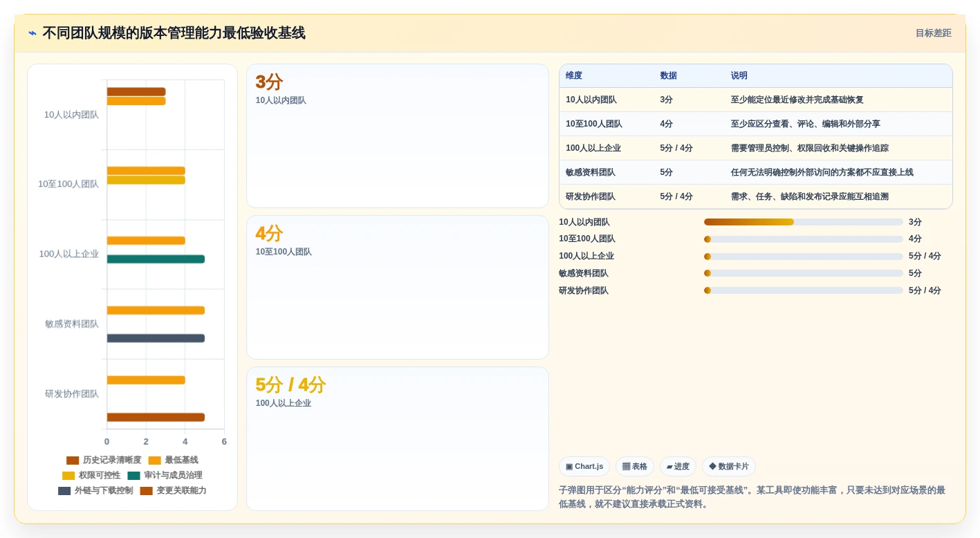Toggle the 权限可控性 legend entry
980x538 pixels.
[91, 476]
